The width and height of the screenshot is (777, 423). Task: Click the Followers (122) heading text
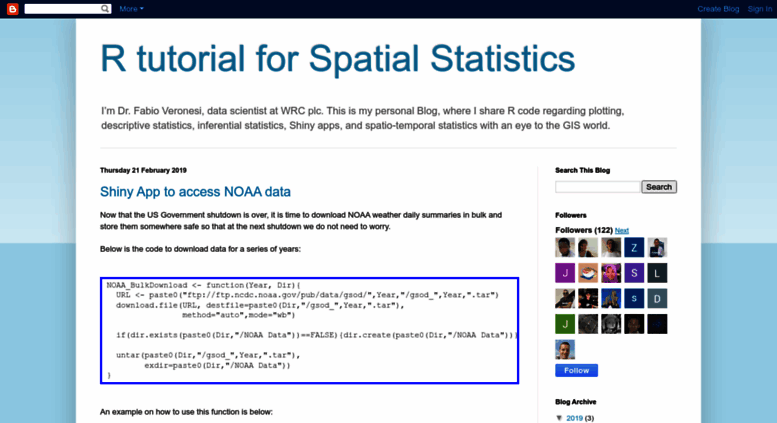click(584, 230)
